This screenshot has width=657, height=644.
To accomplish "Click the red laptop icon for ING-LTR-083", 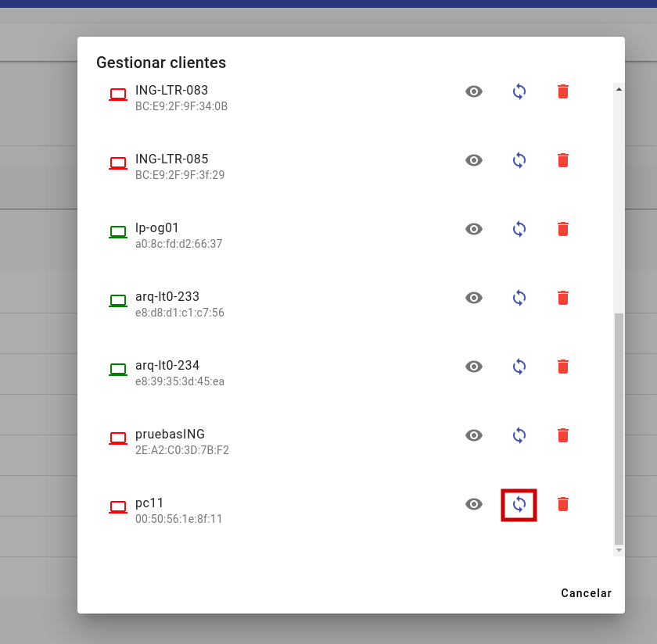I will 118,95.
